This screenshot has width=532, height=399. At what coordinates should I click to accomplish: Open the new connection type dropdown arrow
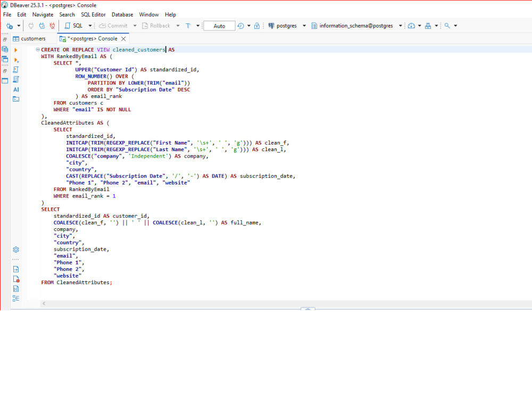(x=19, y=26)
